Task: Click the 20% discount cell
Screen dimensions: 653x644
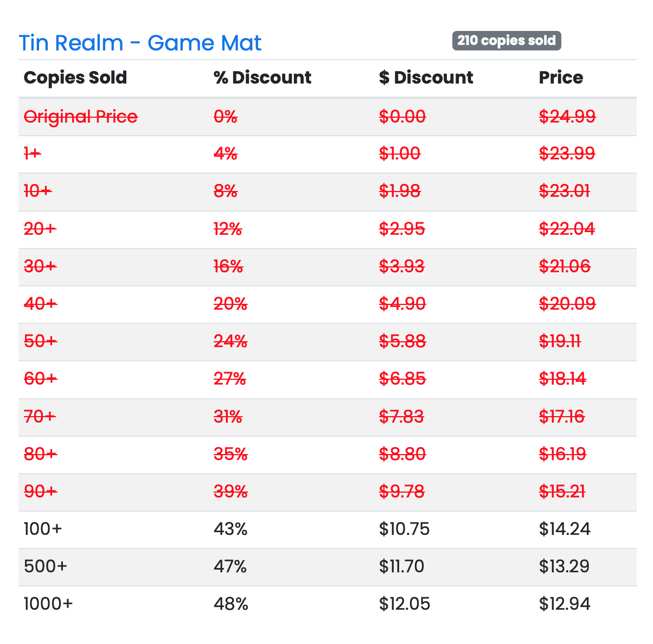Action: pyautogui.click(x=231, y=304)
